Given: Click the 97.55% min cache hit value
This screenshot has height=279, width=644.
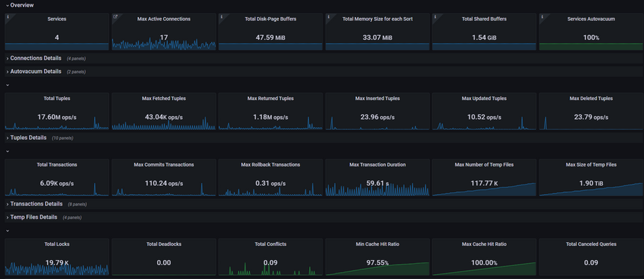Looking at the screenshot, I should coord(377,263).
